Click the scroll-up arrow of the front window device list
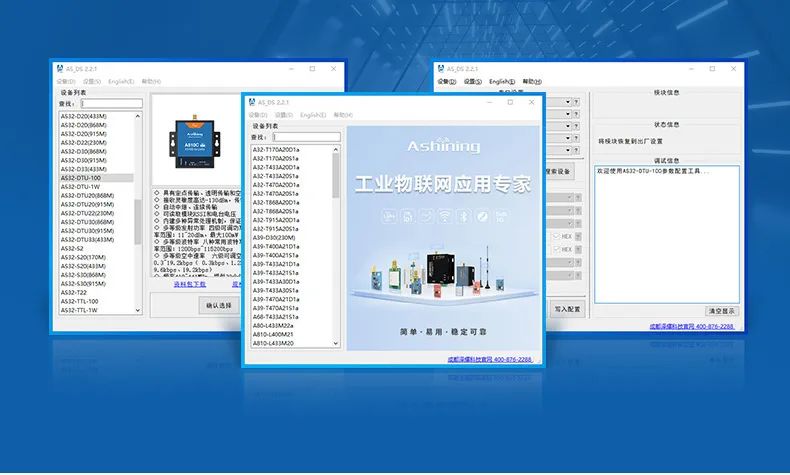 click(336, 150)
